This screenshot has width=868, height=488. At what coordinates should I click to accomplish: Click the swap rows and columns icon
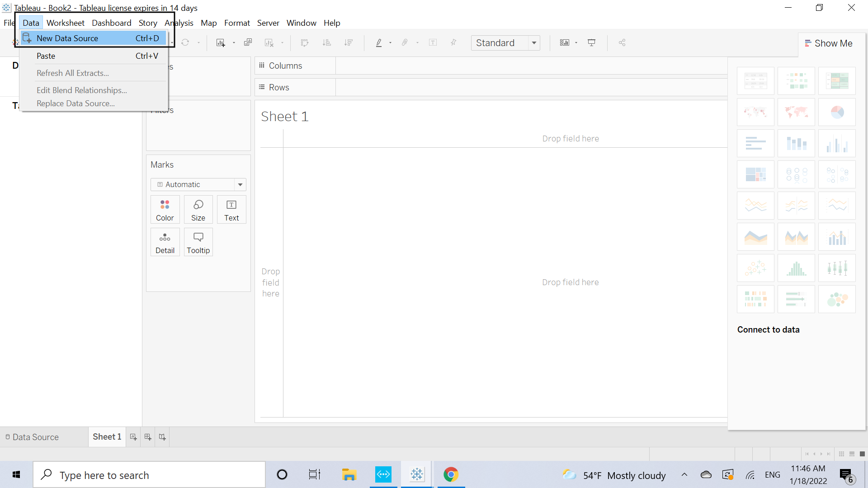click(x=305, y=42)
